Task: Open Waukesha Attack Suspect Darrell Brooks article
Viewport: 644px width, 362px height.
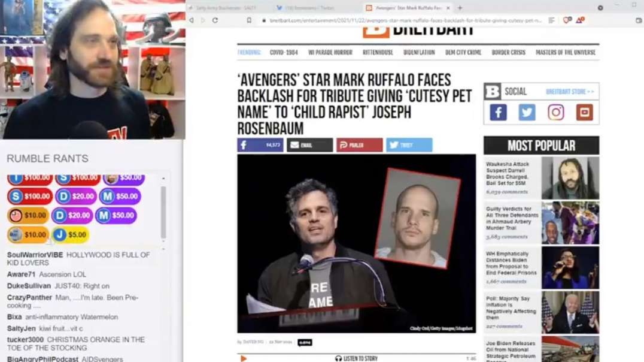Action: 508,173
